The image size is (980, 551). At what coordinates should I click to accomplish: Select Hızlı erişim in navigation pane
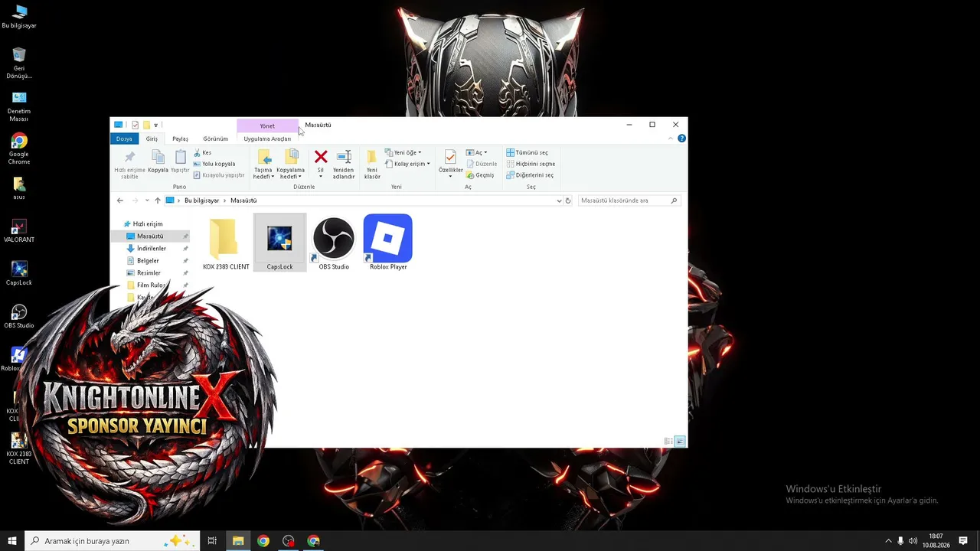[148, 224]
